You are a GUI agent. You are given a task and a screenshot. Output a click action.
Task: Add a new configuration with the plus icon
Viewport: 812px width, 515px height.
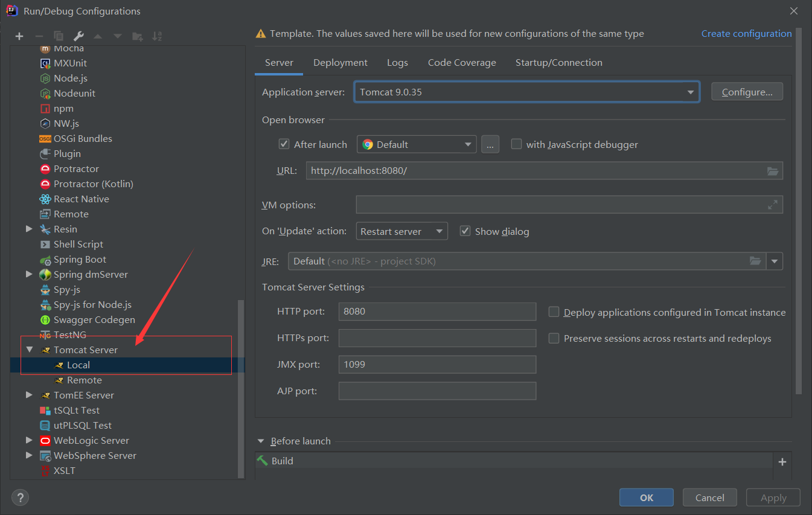click(x=19, y=36)
